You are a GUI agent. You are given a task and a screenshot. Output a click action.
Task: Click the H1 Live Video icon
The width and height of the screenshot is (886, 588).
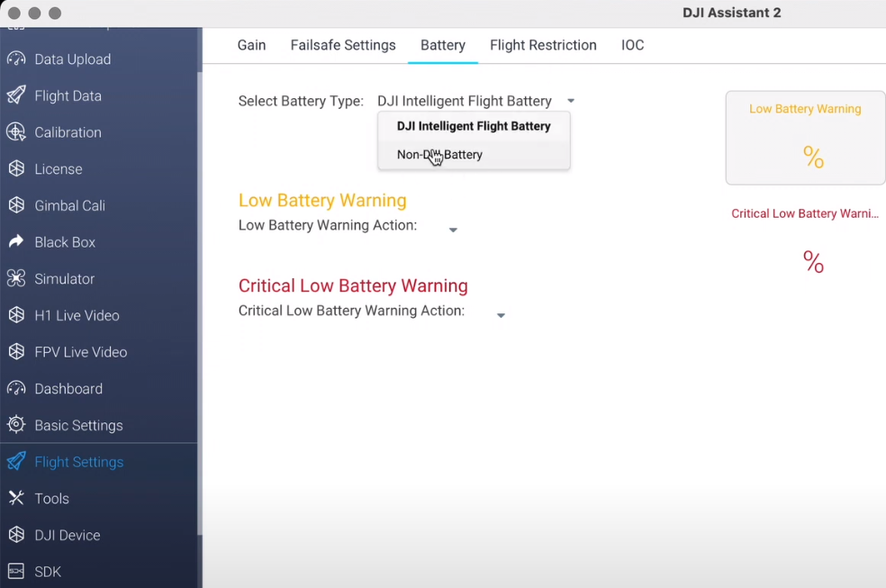click(16, 315)
